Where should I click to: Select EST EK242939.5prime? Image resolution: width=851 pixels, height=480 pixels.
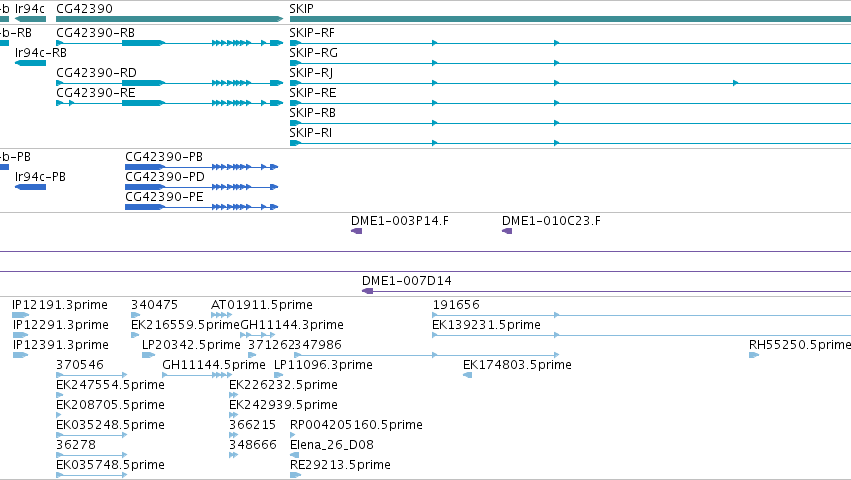[234, 415]
